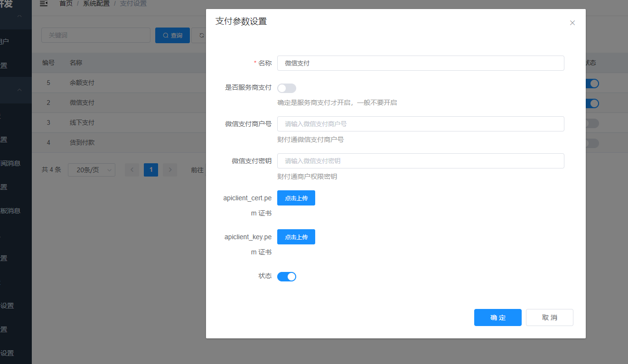Click the 请输入微信支付密钥 input
The image size is (628, 364).
coord(421,161)
